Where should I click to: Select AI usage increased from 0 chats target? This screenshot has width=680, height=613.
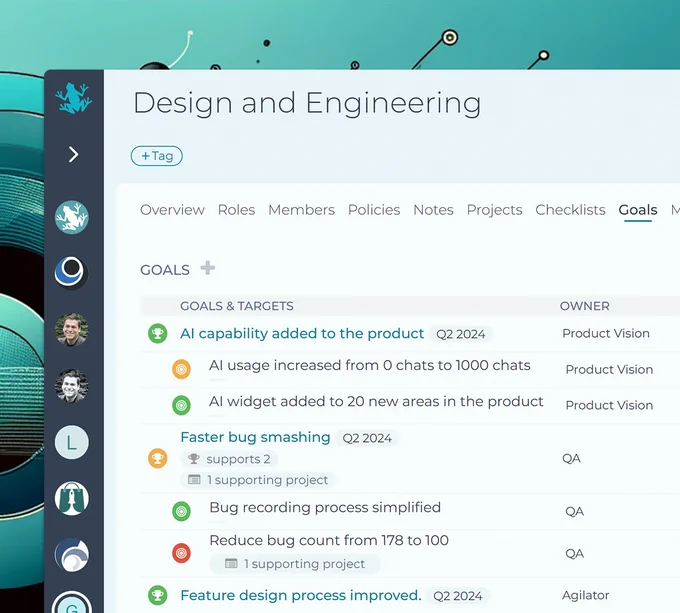point(369,365)
